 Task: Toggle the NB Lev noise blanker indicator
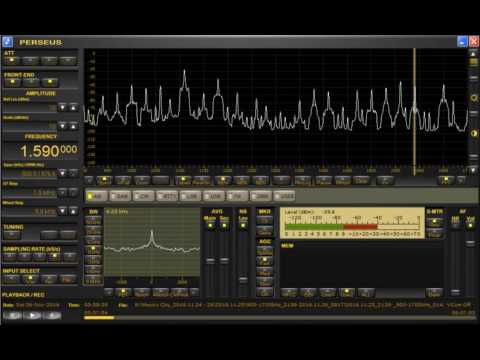[x=243, y=225]
